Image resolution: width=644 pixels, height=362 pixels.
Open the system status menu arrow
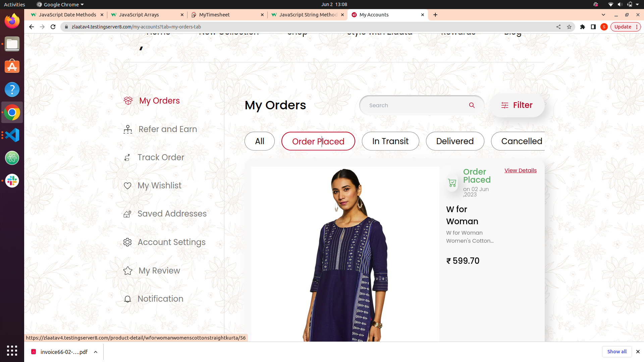(x=637, y=4)
